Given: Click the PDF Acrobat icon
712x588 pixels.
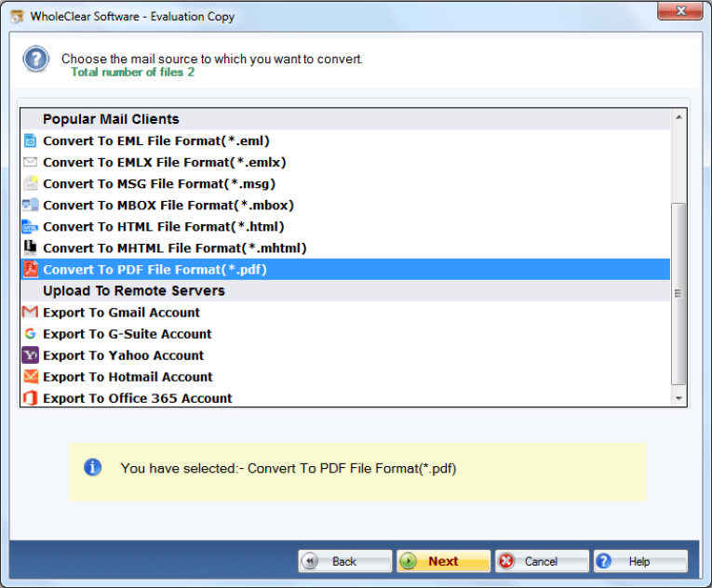Looking at the screenshot, I should pos(31,269).
